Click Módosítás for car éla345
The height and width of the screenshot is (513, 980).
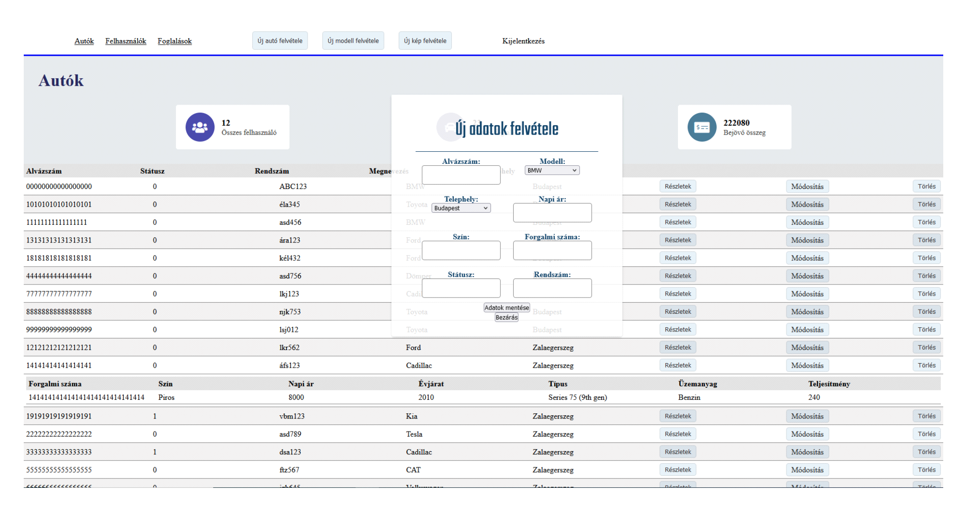coord(807,204)
